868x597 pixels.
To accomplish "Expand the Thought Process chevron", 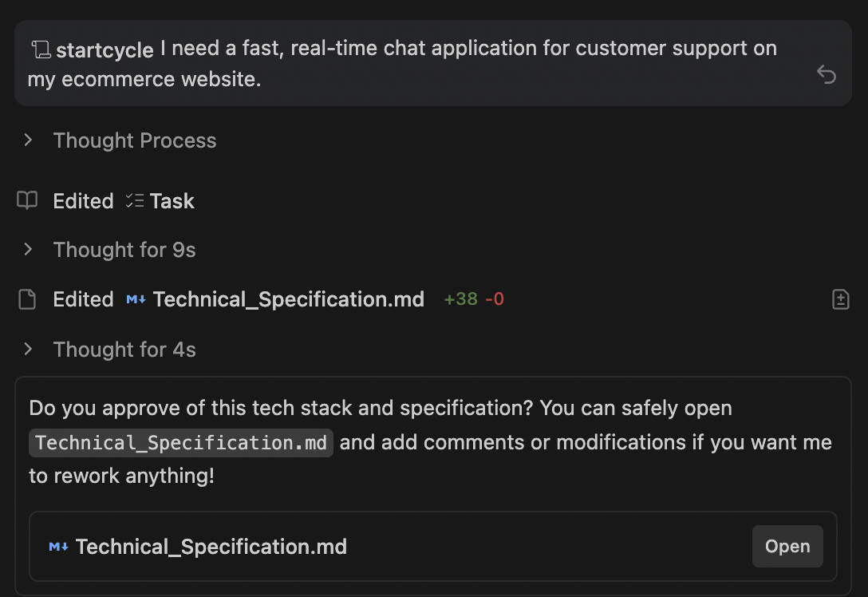I will pos(29,140).
